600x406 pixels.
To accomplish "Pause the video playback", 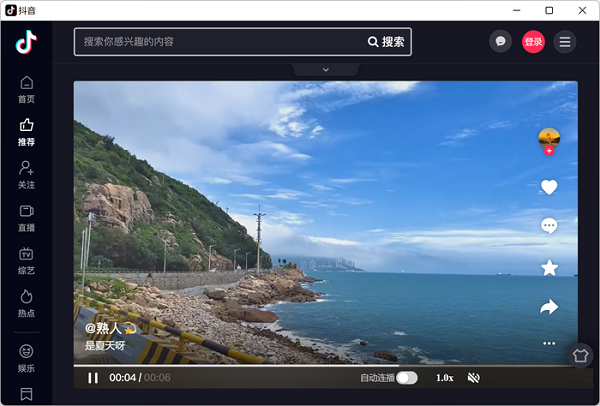I will pyautogui.click(x=93, y=378).
